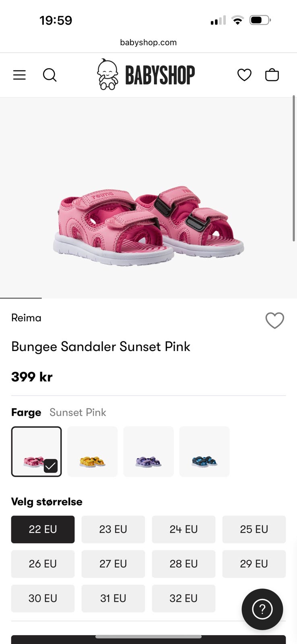The image size is (297, 644).
Task: Add Bungee Sandaler to favorites heart
Action: (275, 320)
